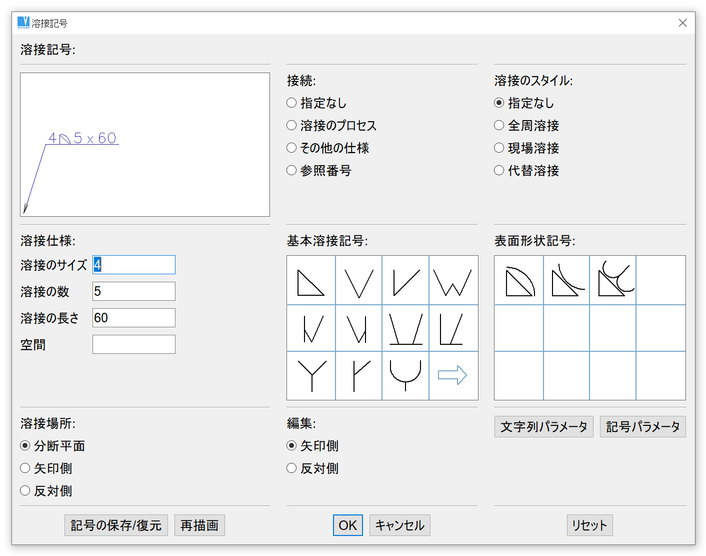Image resolution: width=706 pixels, height=556 pixels.
Task: Open 文字列パラメータ settings
Action: [544, 427]
